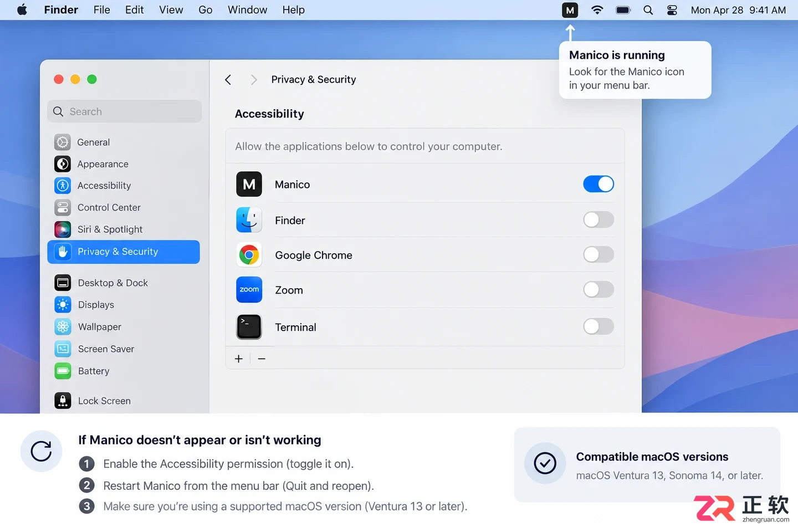The image size is (798, 532).
Task: Enable Finder accessibility toggle
Action: tap(598, 220)
